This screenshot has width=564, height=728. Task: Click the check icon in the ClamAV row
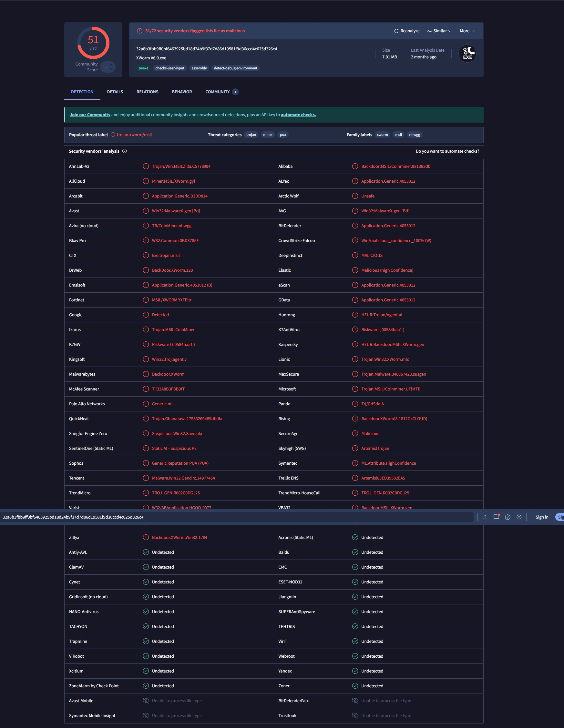click(146, 567)
